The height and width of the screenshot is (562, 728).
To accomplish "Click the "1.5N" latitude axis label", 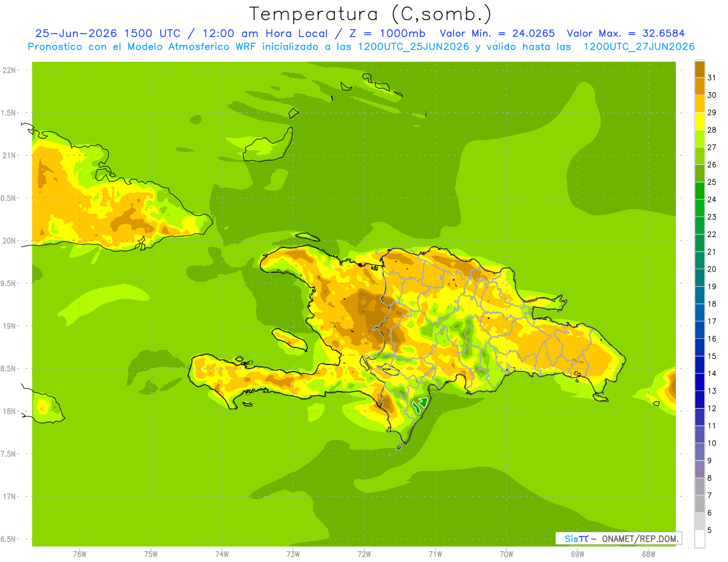I will pyautogui.click(x=10, y=113).
